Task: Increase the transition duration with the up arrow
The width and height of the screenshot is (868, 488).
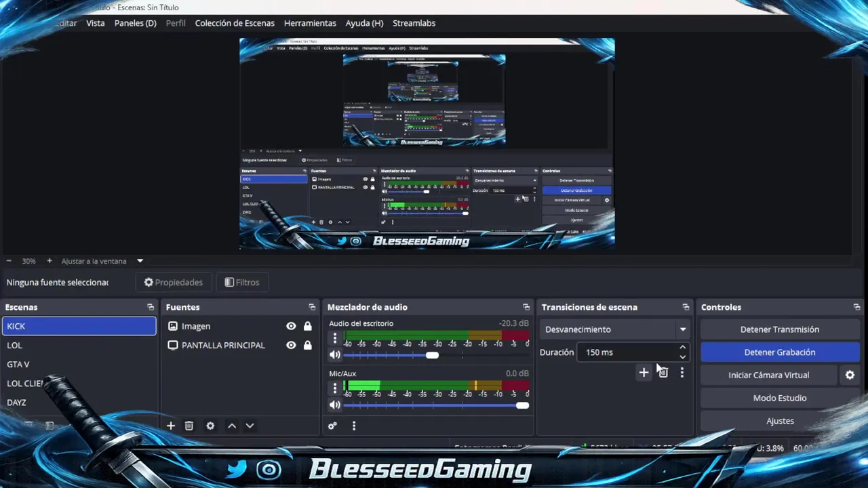Action: [x=683, y=348]
